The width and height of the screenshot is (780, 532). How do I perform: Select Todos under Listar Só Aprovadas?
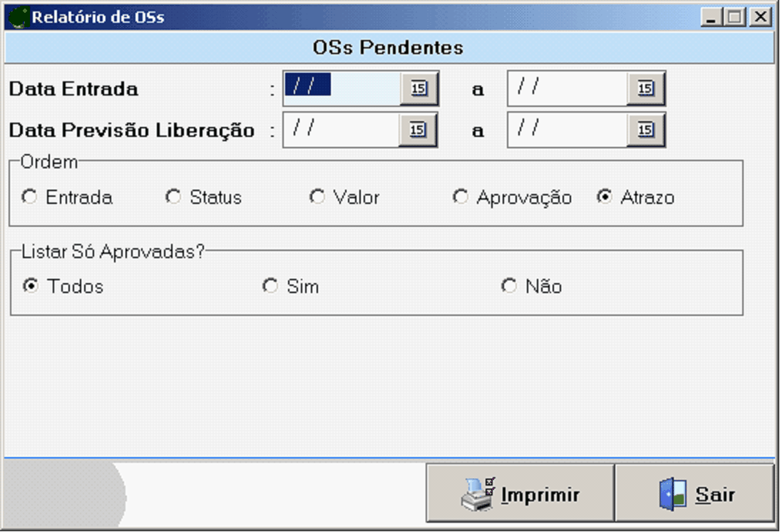tap(31, 286)
